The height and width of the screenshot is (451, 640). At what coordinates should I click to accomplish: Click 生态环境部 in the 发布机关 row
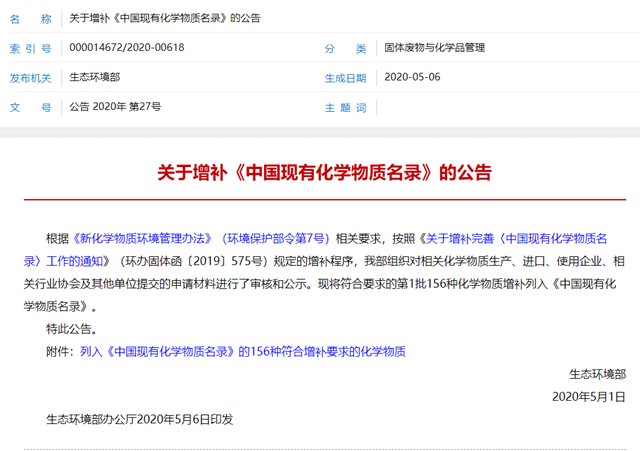coord(95,77)
